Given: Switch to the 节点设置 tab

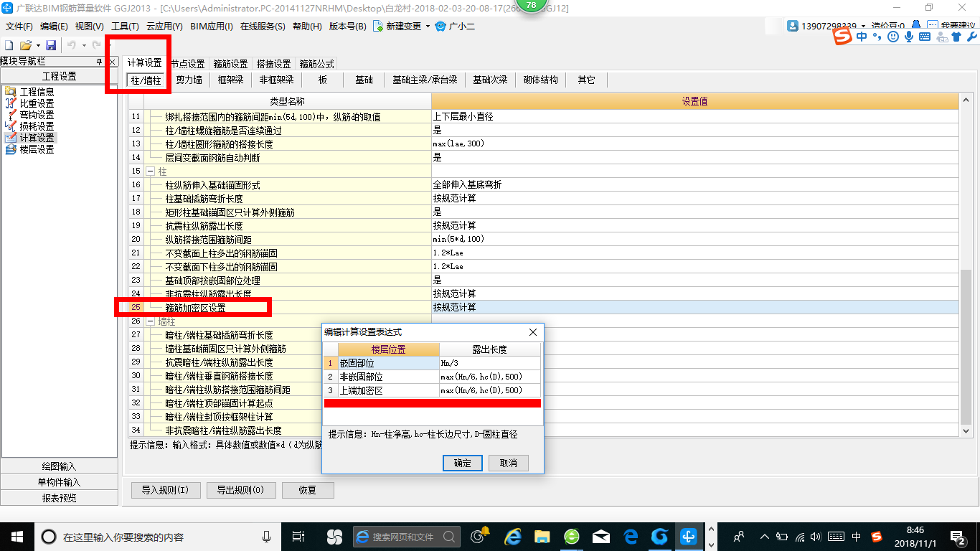Looking at the screenshot, I should (x=187, y=64).
